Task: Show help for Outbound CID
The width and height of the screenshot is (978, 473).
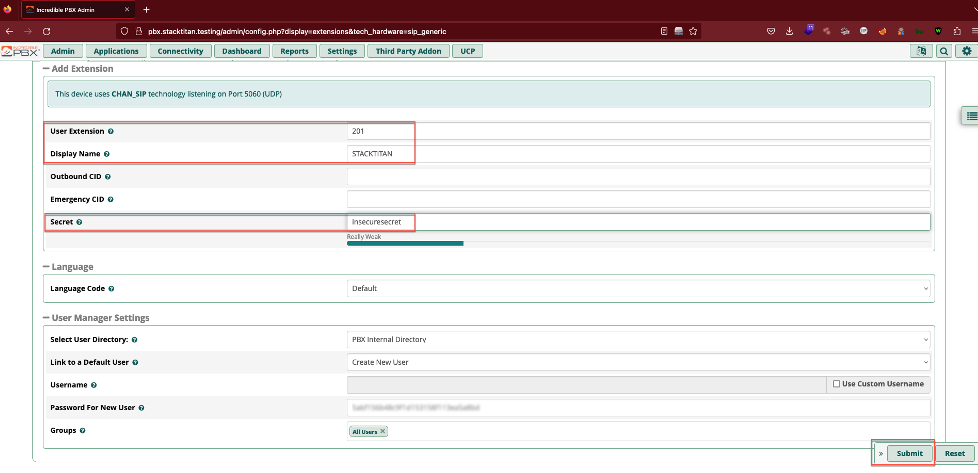Action: point(108,177)
